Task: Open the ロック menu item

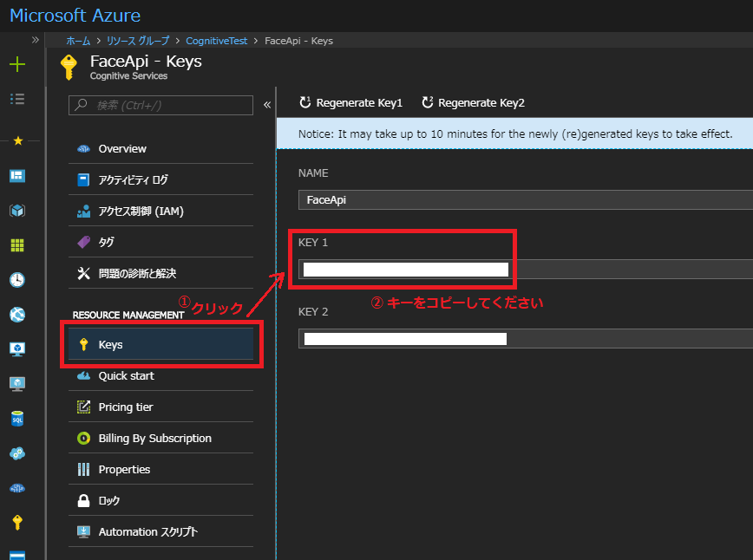Action: pos(160,500)
